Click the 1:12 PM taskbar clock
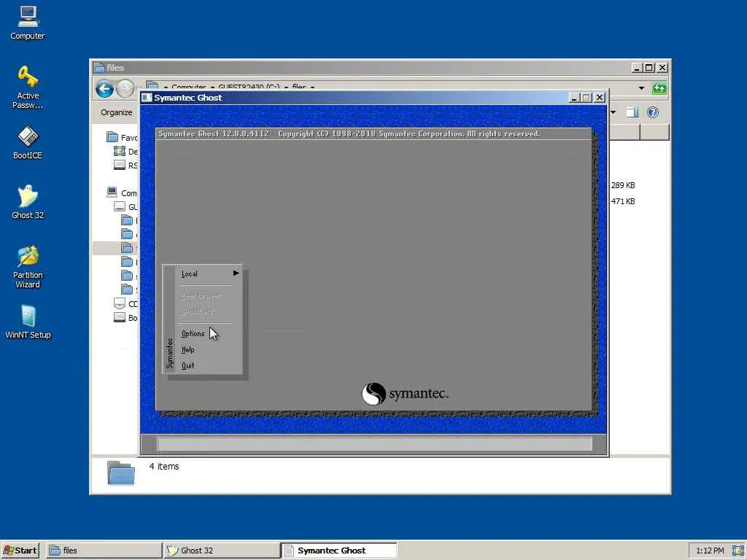This screenshot has height=560, width=747. pos(710,551)
